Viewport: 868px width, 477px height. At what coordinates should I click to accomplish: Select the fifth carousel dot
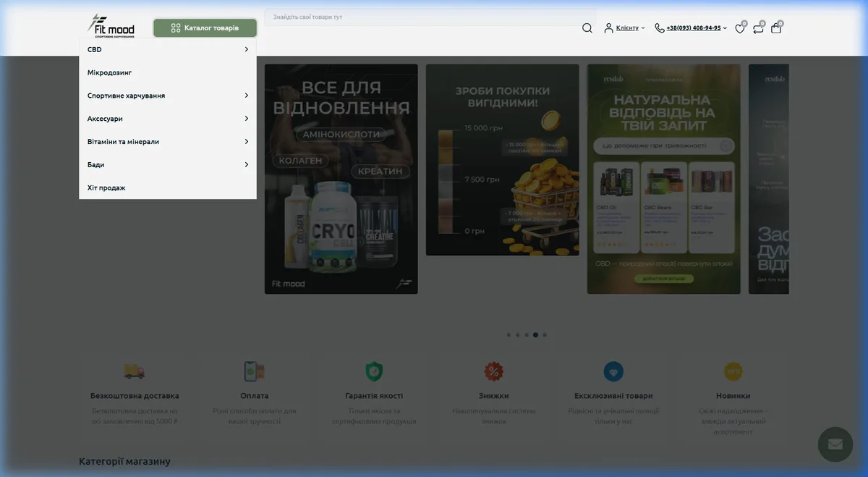pos(545,335)
